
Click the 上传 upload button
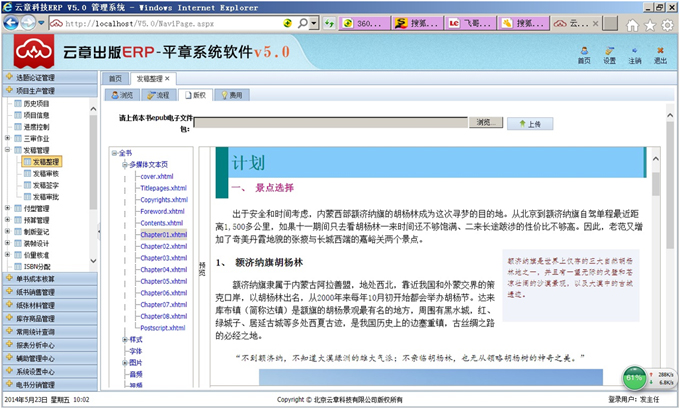[x=530, y=124]
